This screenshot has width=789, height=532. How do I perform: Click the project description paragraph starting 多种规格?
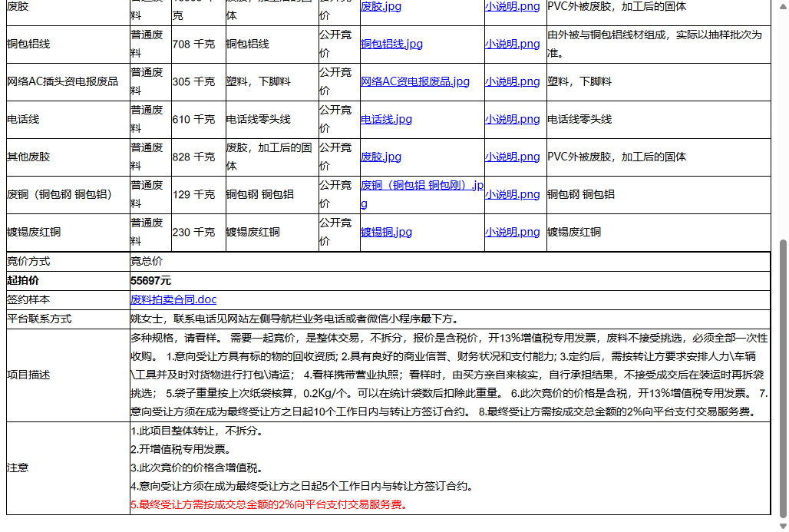click(x=449, y=375)
